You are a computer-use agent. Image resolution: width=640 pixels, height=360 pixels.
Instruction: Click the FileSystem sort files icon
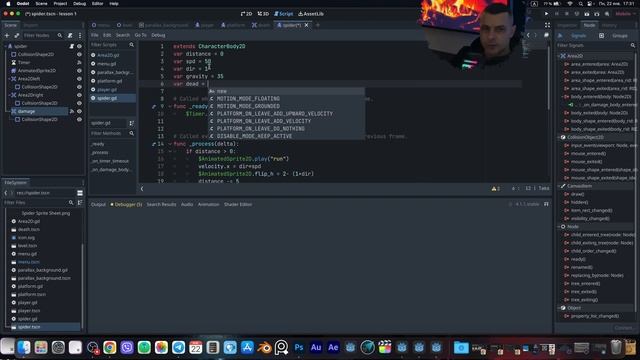coord(80,202)
